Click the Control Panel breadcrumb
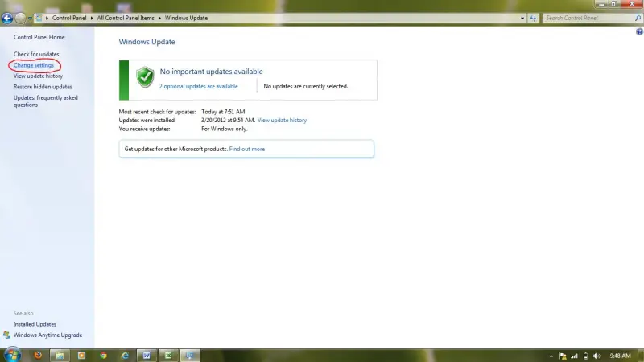Screen dimensions: 644x362 [69, 18]
